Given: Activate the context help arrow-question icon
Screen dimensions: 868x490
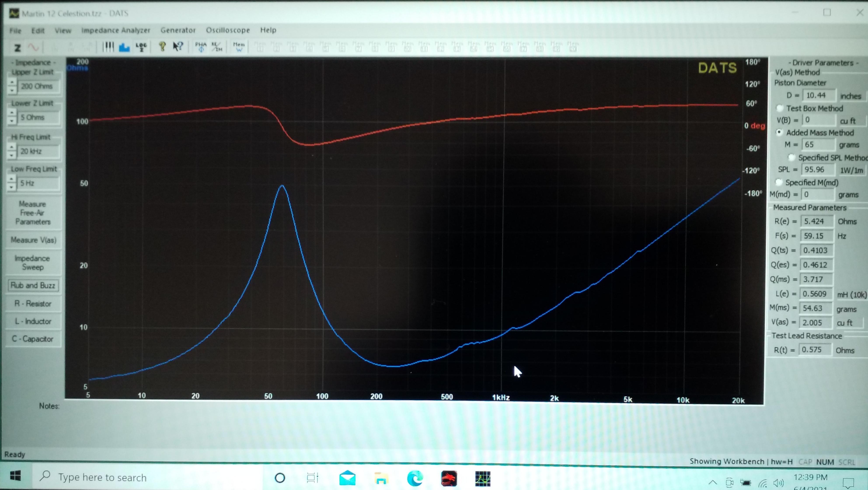Looking at the screenshot, I should pos(178,47).
